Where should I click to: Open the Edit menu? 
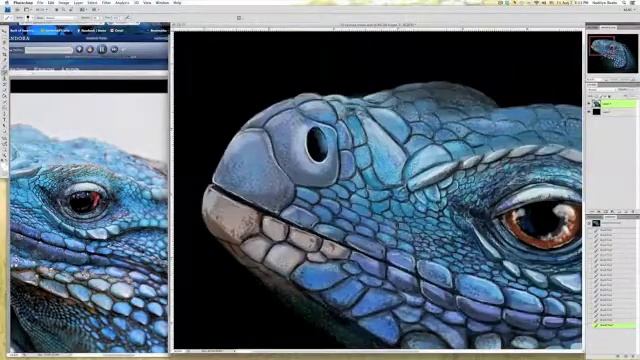(x=51, y=3)
